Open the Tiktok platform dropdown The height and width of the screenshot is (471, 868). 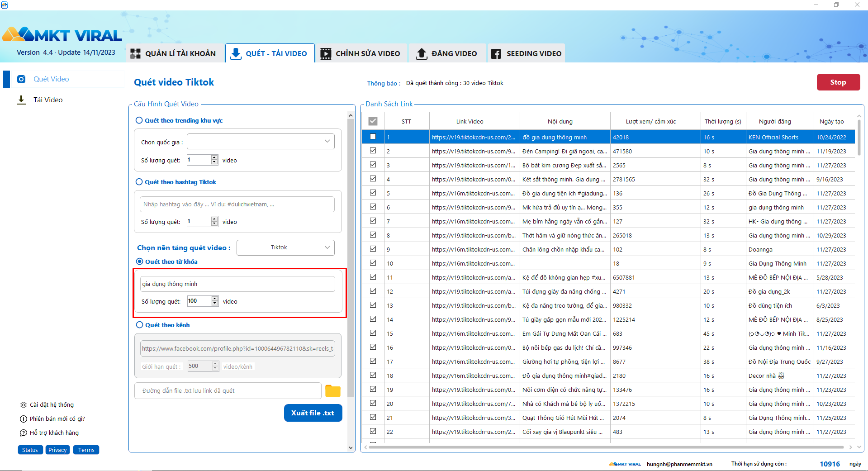click(x=285, y=247)
